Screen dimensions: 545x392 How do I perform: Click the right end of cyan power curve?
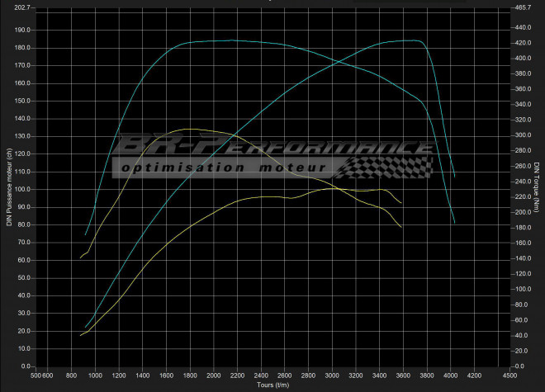(x=454, y=223)
